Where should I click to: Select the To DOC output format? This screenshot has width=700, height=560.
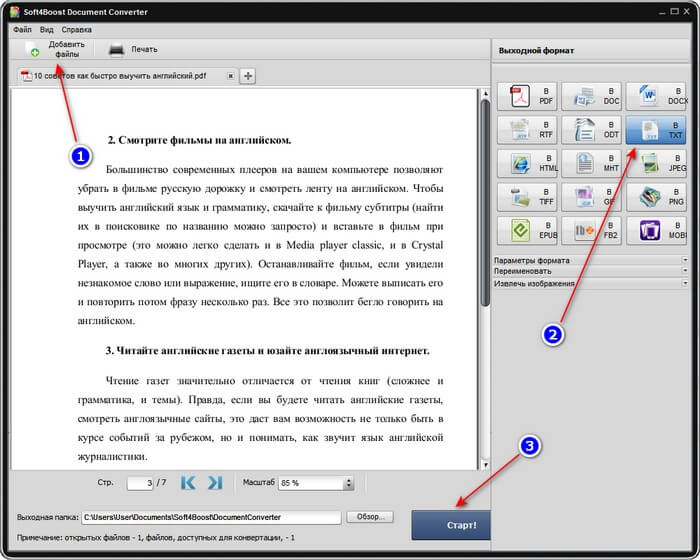point(592,96)
